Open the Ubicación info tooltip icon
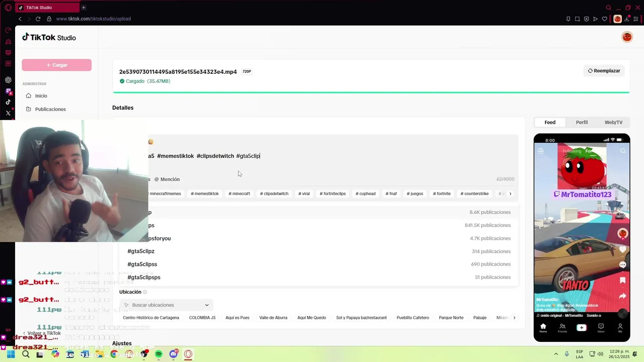644x362 pixels. 145,292
